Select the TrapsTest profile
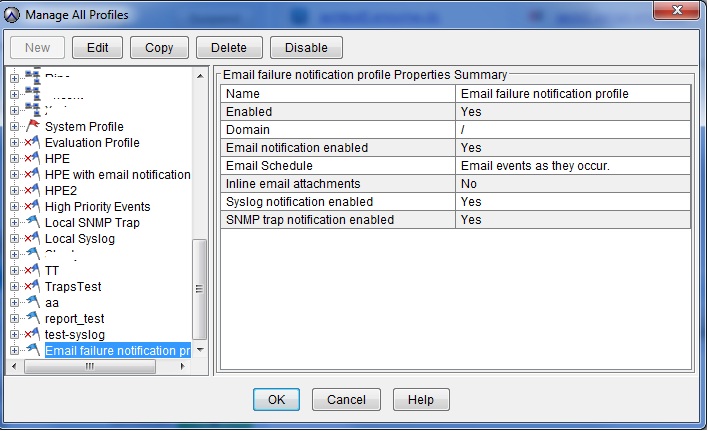 tap(73, 287)
